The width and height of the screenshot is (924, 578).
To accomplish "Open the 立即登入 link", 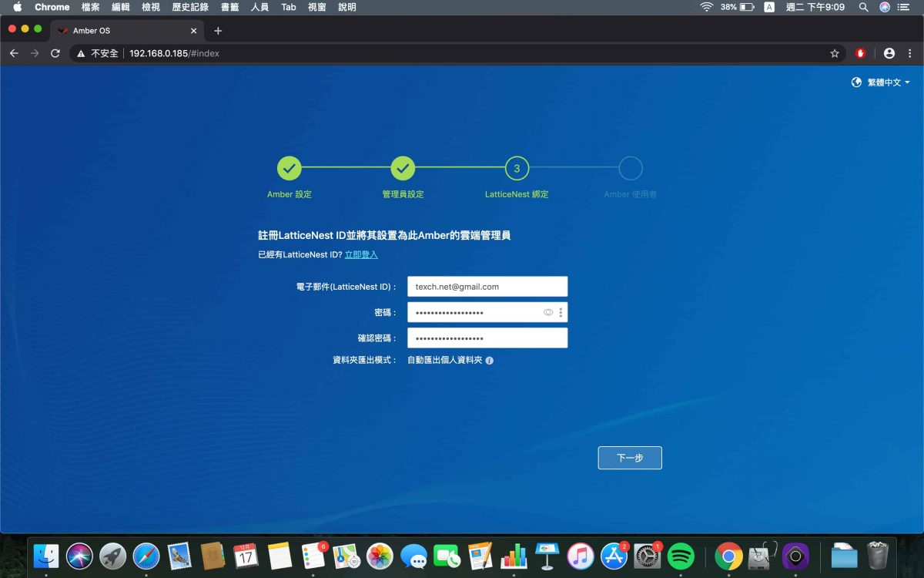I will click(361, 254).
